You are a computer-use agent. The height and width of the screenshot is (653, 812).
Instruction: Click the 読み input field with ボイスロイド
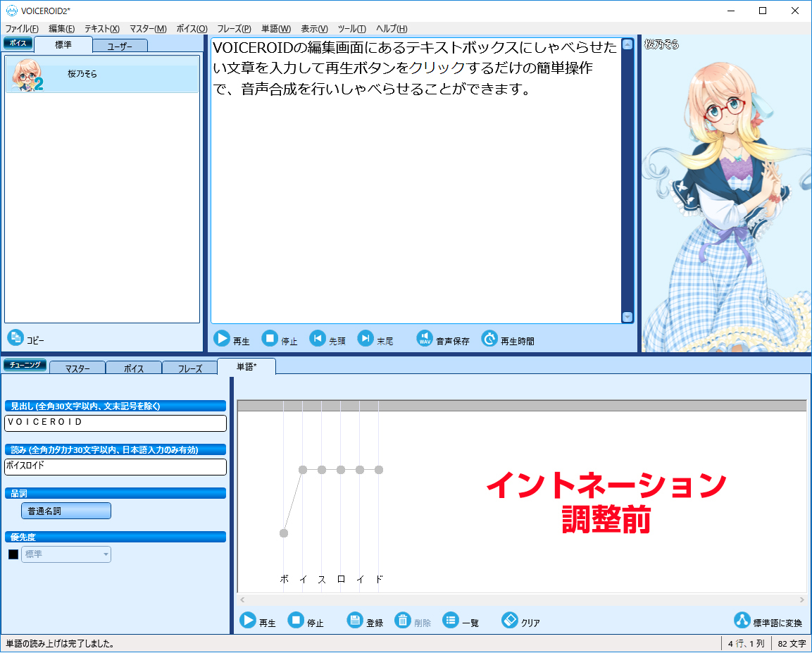(115, 466)
